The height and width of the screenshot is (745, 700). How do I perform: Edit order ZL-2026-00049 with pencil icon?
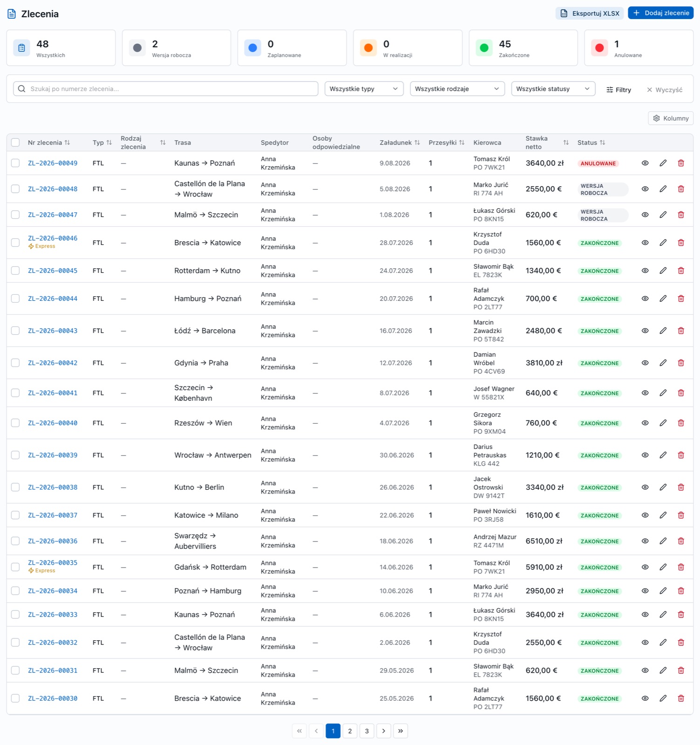point(663,163)
